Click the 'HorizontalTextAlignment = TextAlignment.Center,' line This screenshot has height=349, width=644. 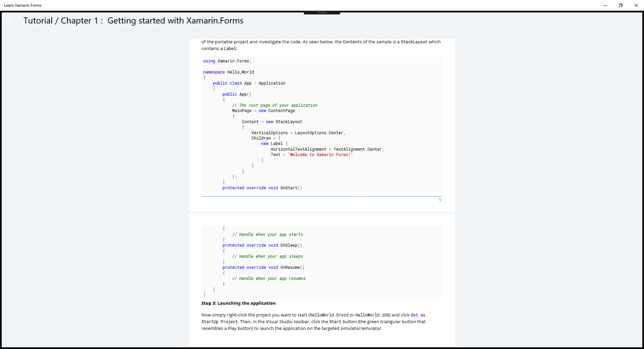327,149
